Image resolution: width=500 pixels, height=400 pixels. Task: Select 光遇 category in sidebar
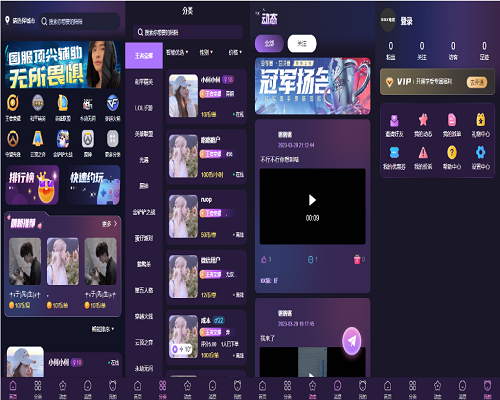[144, 160]
